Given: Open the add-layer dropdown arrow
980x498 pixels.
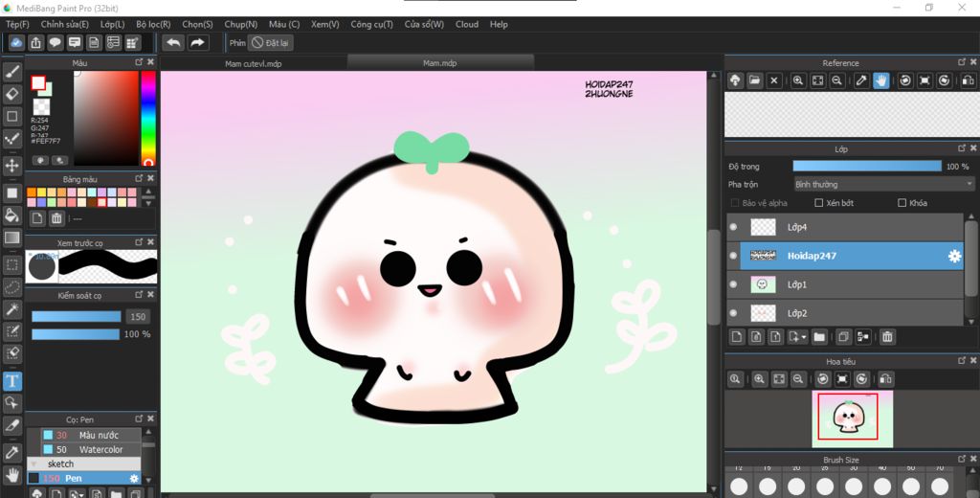Looking at the screenshot, I should 804,337.
